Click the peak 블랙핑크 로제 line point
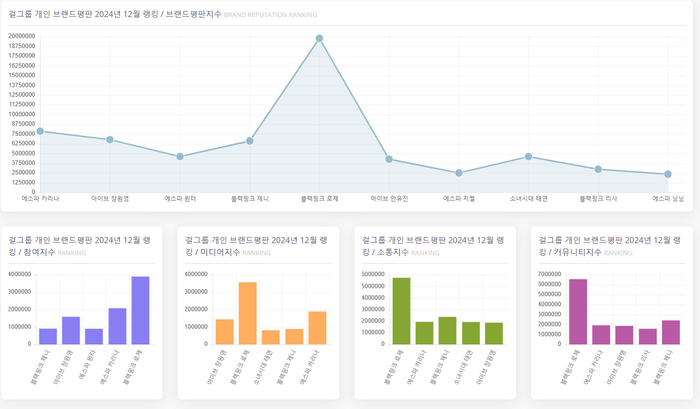The image size is (700, 409). [x=319, y=38]
